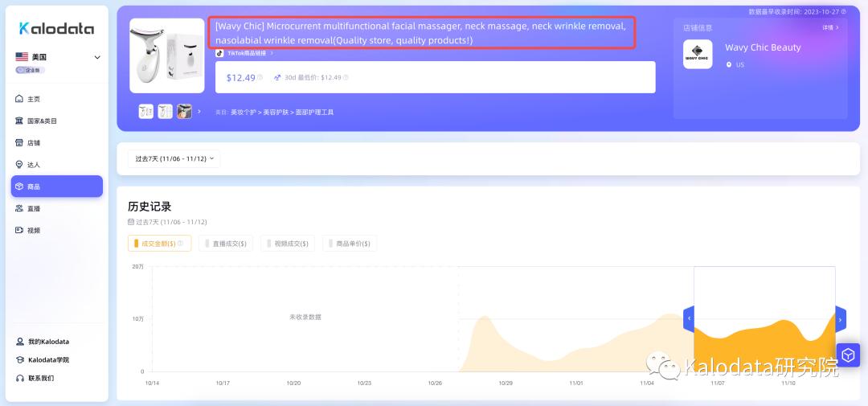Click the Kalodata logo
This screenshot has height=406, width=868.
[56, 29]
